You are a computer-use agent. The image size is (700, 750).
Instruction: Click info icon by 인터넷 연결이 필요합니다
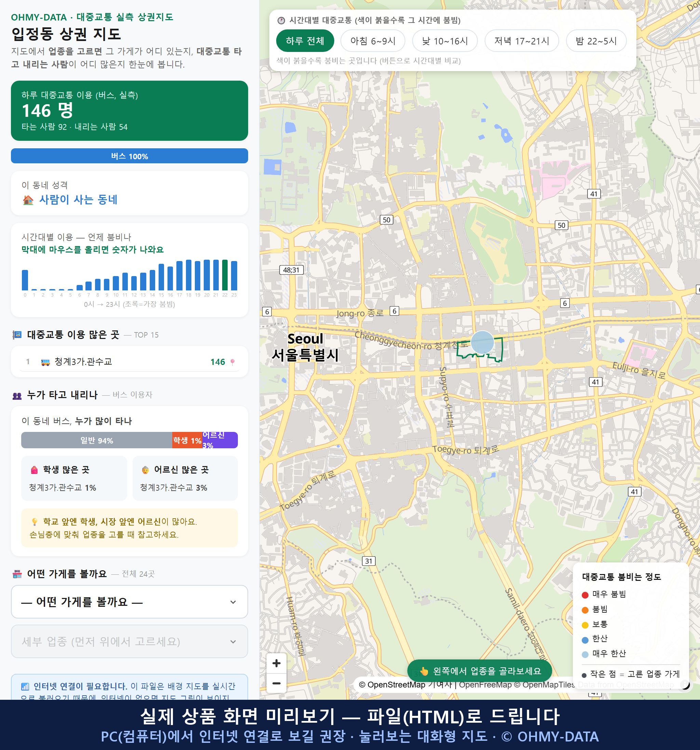click(25, 686)
